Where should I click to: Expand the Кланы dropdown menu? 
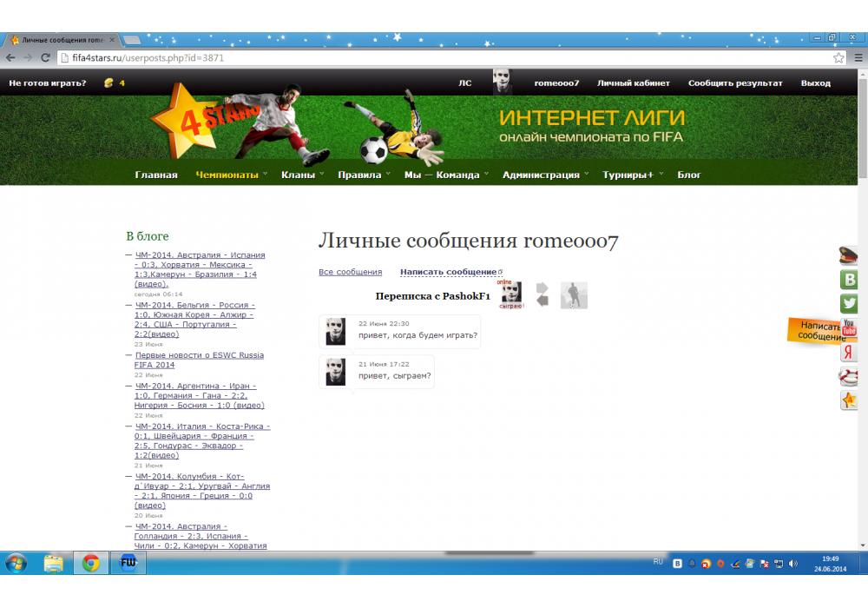(299, 175)
